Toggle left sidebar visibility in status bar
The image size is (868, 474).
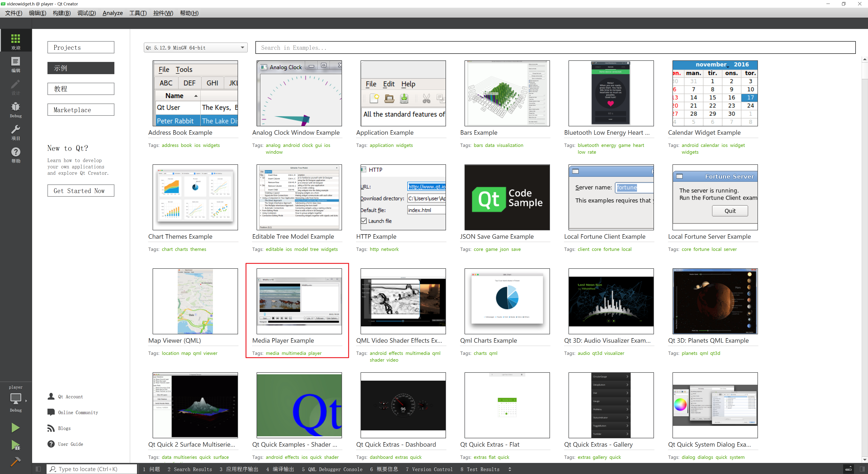[38, 469]
